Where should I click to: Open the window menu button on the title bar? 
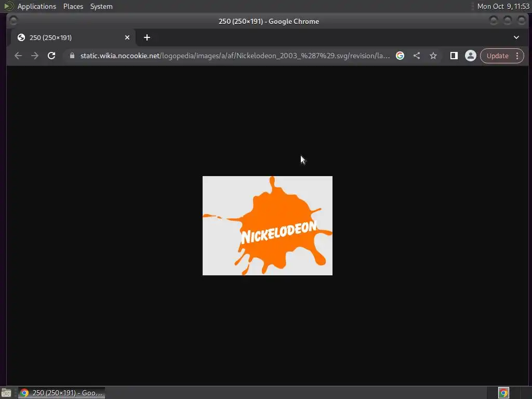click(13, 21)
